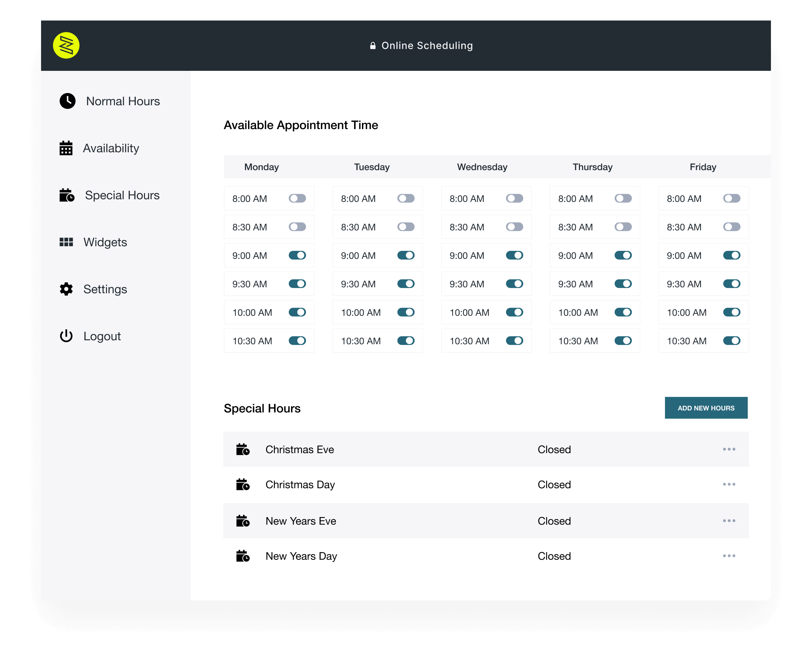Image resolution: width=812 pixels, height=662 pixels.
Task: Open the New Years Day three-dot options menu
Action: [x=729, y=556]
